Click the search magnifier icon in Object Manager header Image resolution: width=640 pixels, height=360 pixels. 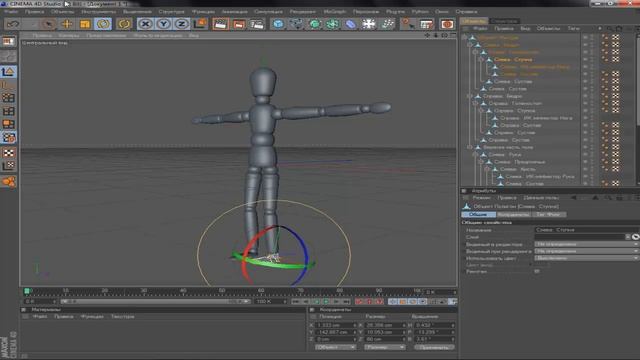click(x=609, y=29)
